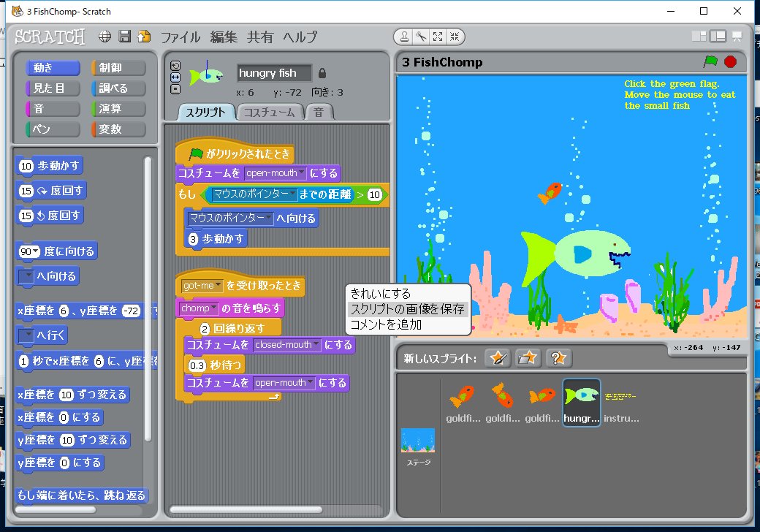
Task: Select the 見た目 block category
Action: coord(53,88)
